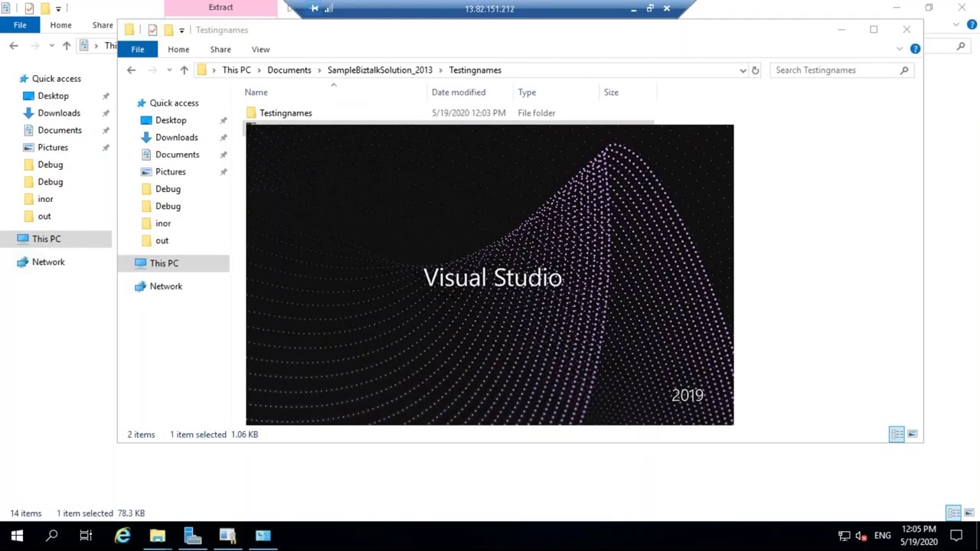Open Pictures in Testingnames navigation pane
This screenshot has height=551, width=980.
[x=170, y=171]
